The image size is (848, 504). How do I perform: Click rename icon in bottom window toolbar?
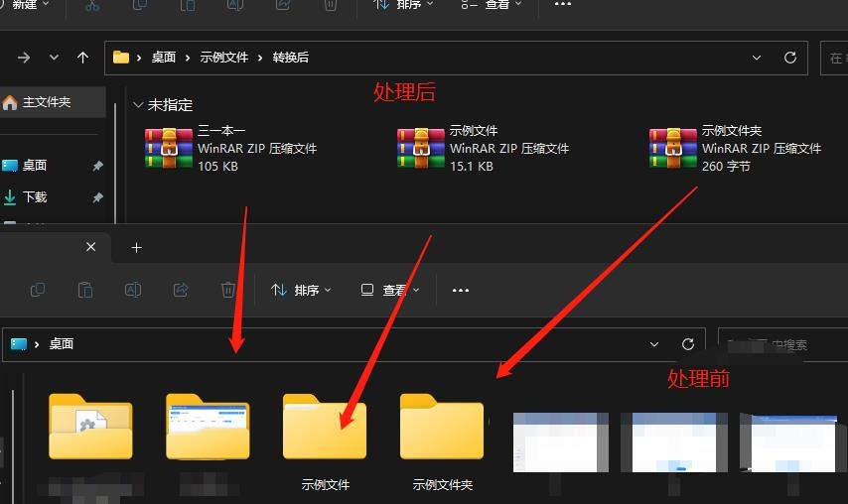pyautogui.click(x=133, y=290)
